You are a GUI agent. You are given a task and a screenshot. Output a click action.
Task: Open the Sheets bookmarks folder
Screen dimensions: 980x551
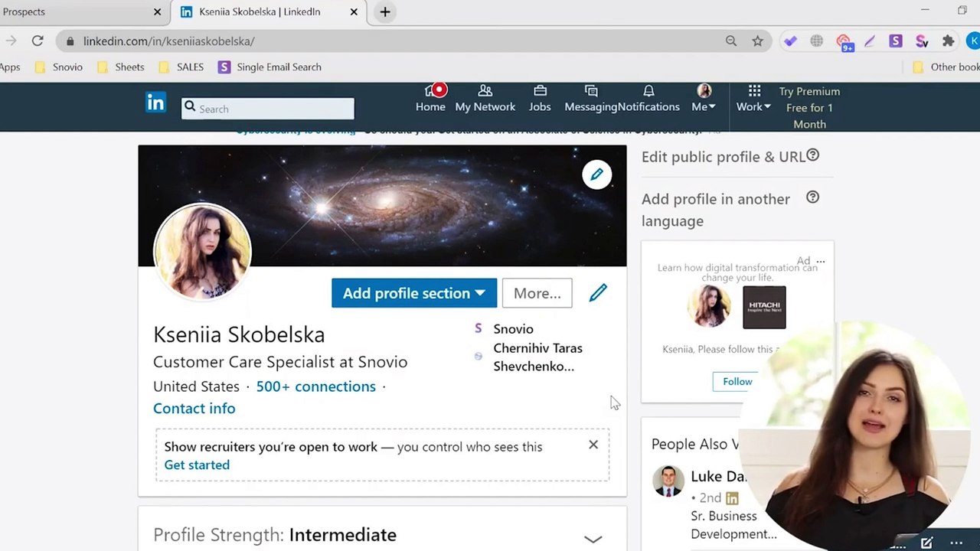tap(120, 67)
